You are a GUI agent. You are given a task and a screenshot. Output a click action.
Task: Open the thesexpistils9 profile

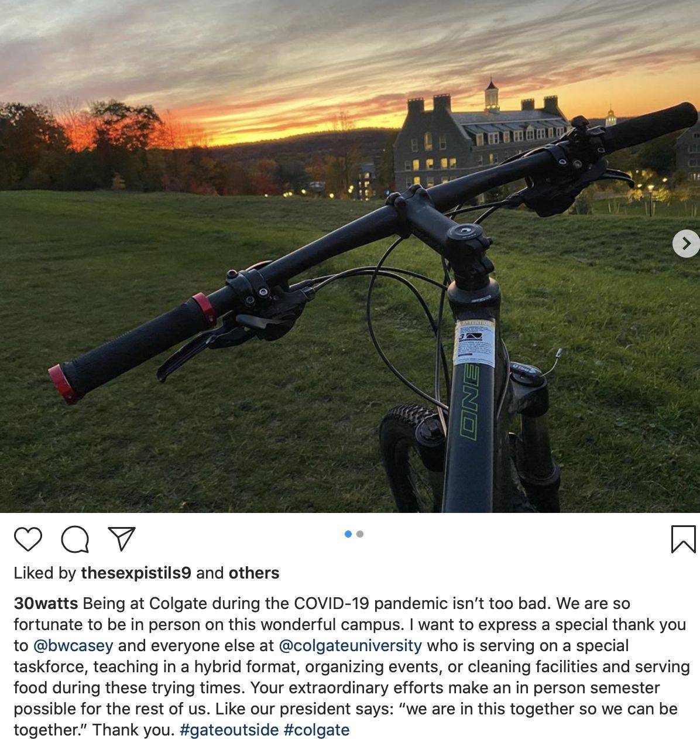tap(136, 573)
